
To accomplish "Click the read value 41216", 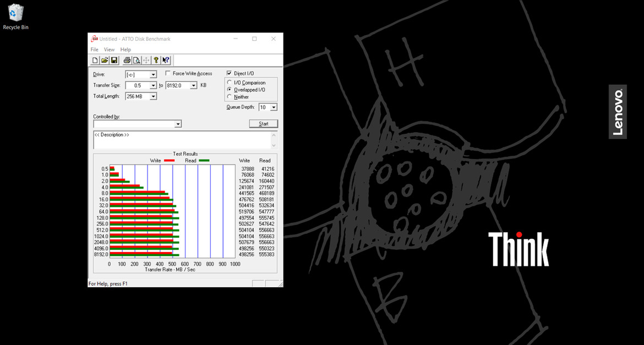I will point(268,169).
